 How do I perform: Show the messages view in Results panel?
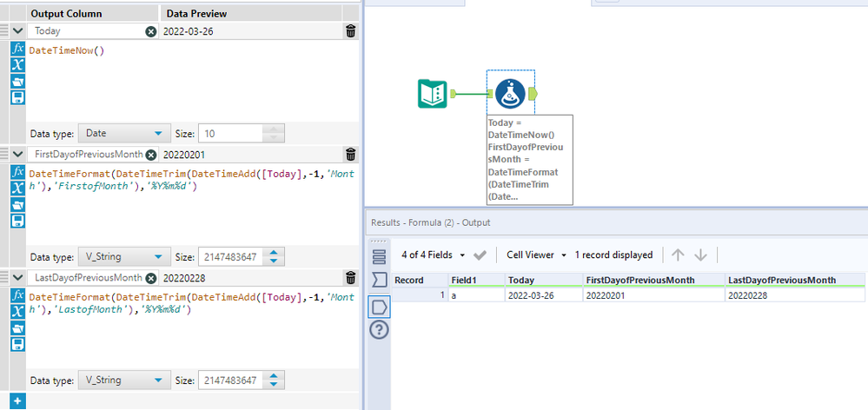point(379,280)
